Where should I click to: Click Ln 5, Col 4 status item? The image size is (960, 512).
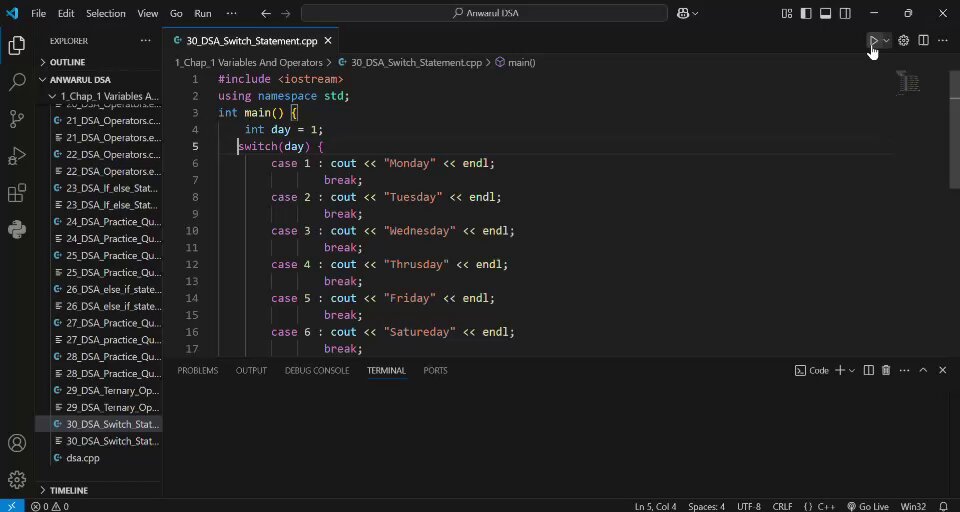tap(656, 506)
